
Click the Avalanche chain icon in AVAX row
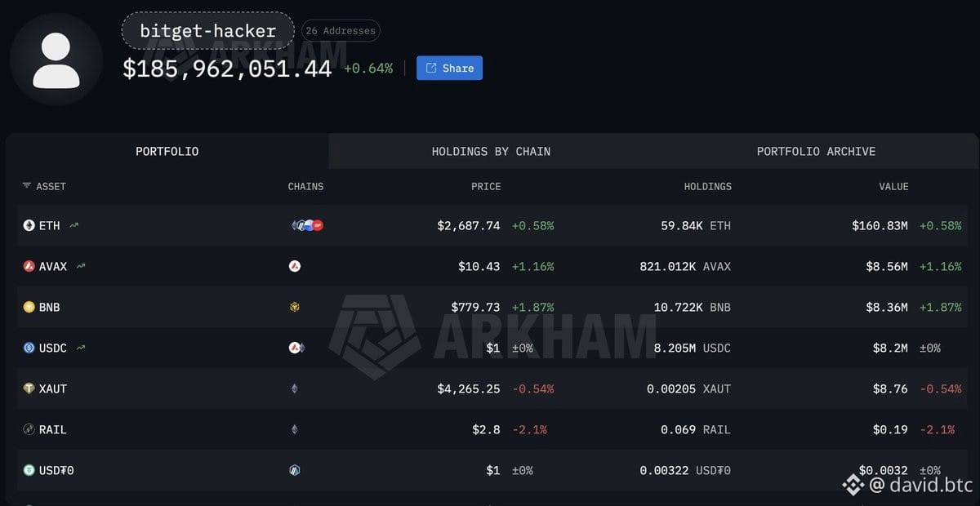[x=295, y=266]
